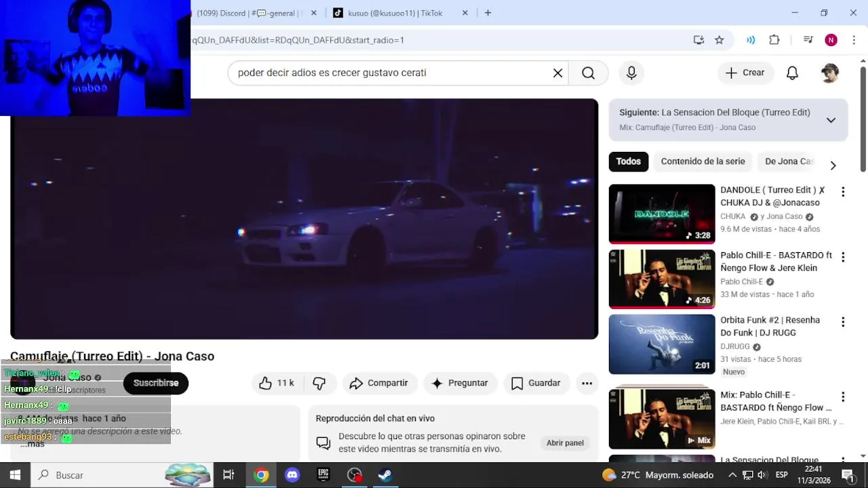Open the taskbar volume icon
Screen dimensions: 868x488
pyautogui.click(x=762, y=475)
